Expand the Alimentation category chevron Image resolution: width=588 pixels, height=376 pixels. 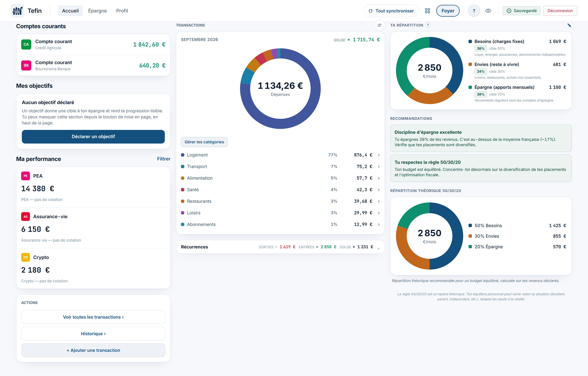[x=379, y=178]
